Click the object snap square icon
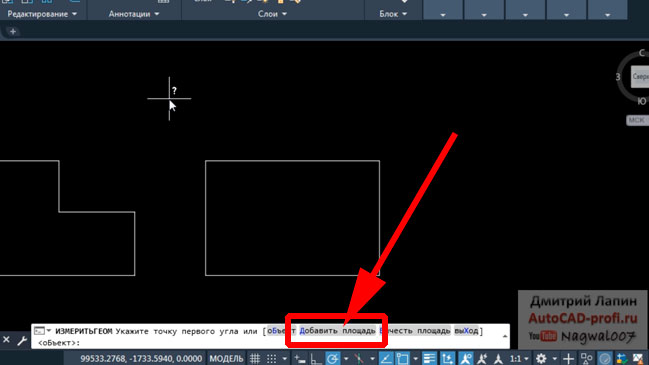The height and width of the screenshot is (365, 649). pos(402,358)
